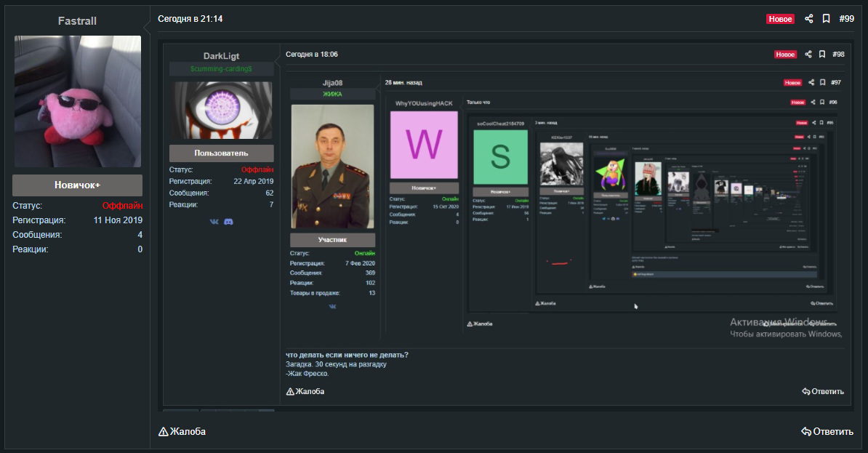Select the Новичок+ rank banner under Fastrall
Viewport: 868px width, 453px height.
[x=77, y=185]
